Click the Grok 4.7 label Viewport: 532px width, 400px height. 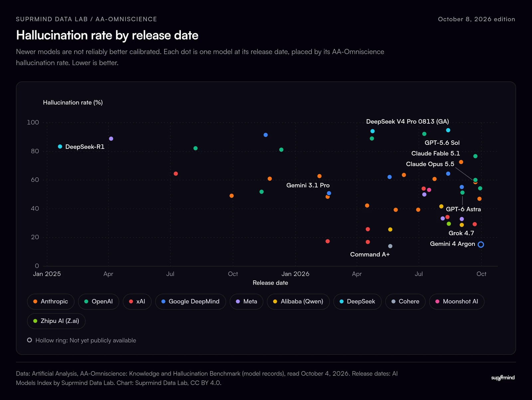point(461,233)
